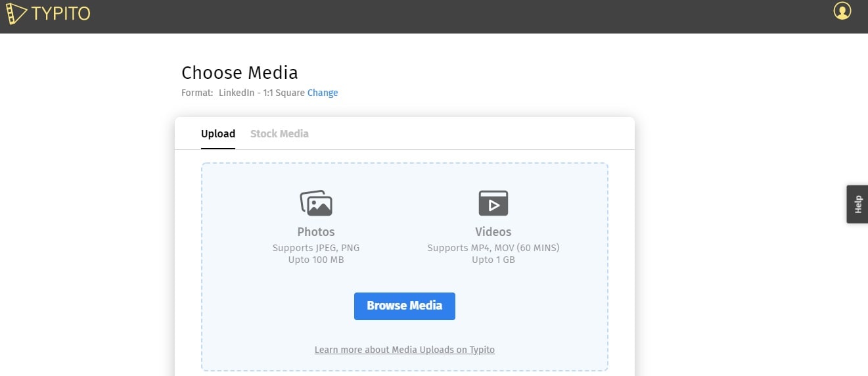Open the user profile account icon
The height and width of the screenshot is (376, 868).
pyautogui.click(x=842, y=11)
